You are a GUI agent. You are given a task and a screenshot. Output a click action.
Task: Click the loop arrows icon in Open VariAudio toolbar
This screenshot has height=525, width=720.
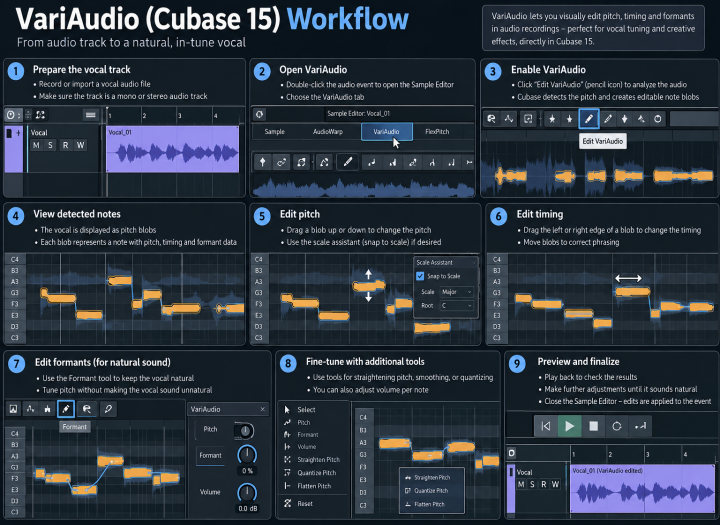[301, 162]
